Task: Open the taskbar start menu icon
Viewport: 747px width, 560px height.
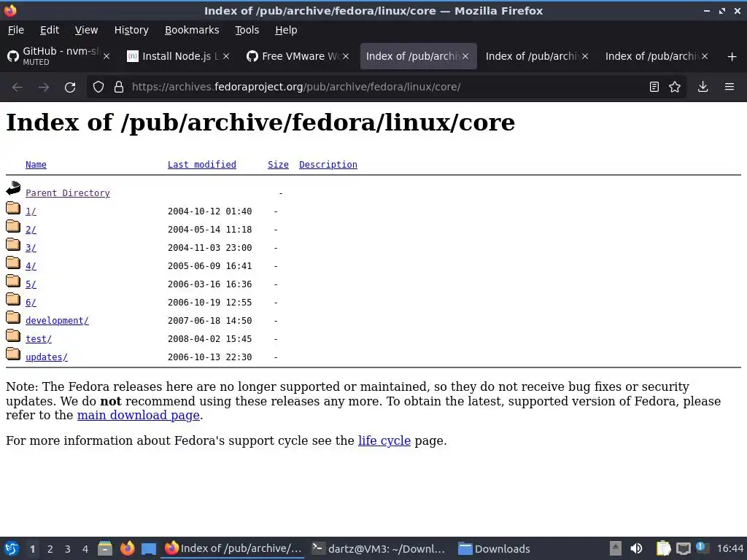Action: (x=12, y=548)
